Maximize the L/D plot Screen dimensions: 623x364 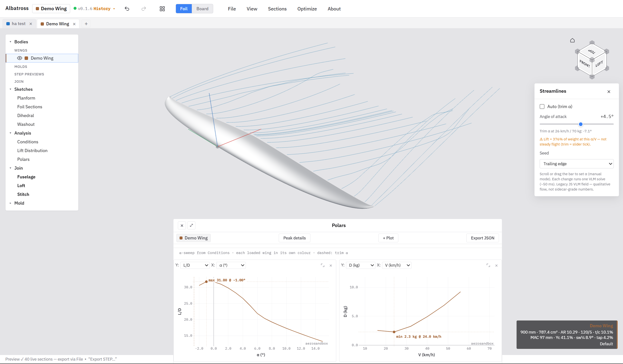tap(323, 265)
